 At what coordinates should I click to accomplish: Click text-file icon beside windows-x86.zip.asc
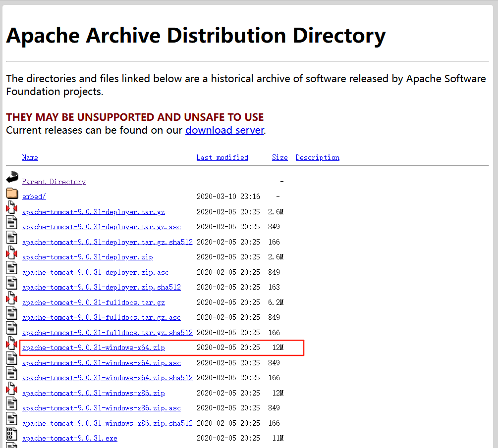pyautogui.click(x=12, y=404)
